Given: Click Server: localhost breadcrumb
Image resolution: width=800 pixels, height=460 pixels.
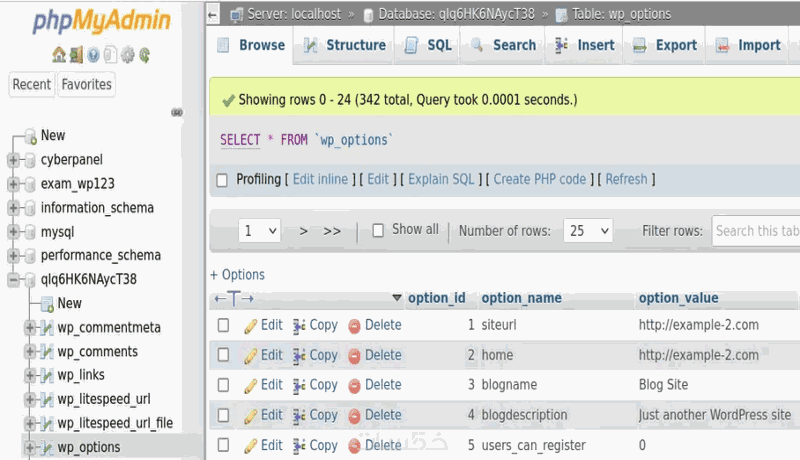Looking at the screenshot, I should pyautogui.click(x=294, y=14).
